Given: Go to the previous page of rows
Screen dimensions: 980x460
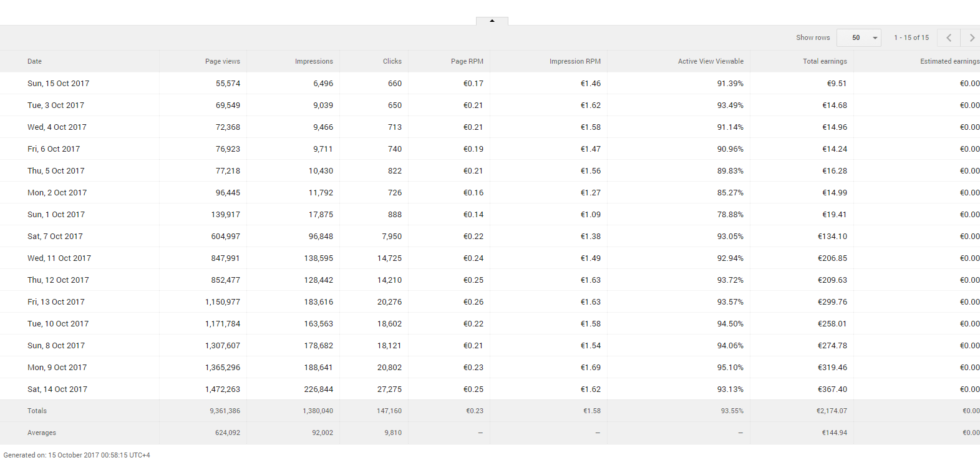Looking at the screenshot, I should click(949, 37).
